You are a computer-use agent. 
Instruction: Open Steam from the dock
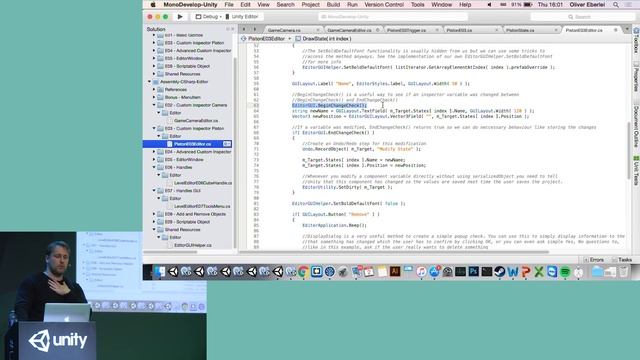pyautogui.click(x=500, y=272)
